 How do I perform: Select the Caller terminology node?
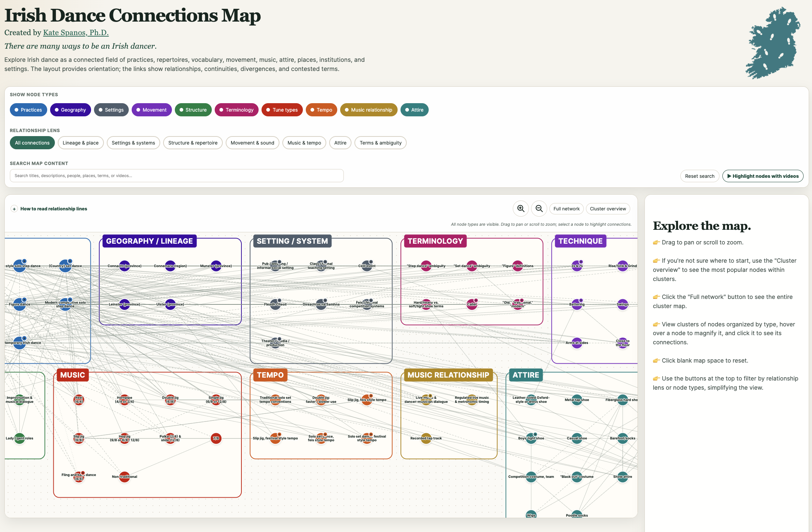pyautogui.click(x=472, y=304)
